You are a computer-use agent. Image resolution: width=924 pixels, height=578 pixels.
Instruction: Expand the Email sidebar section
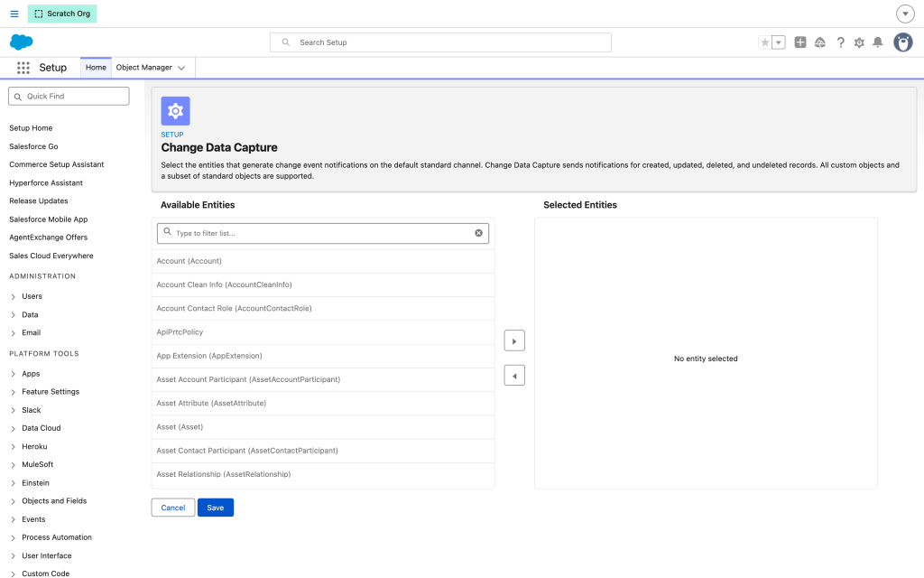click(13, 333)
